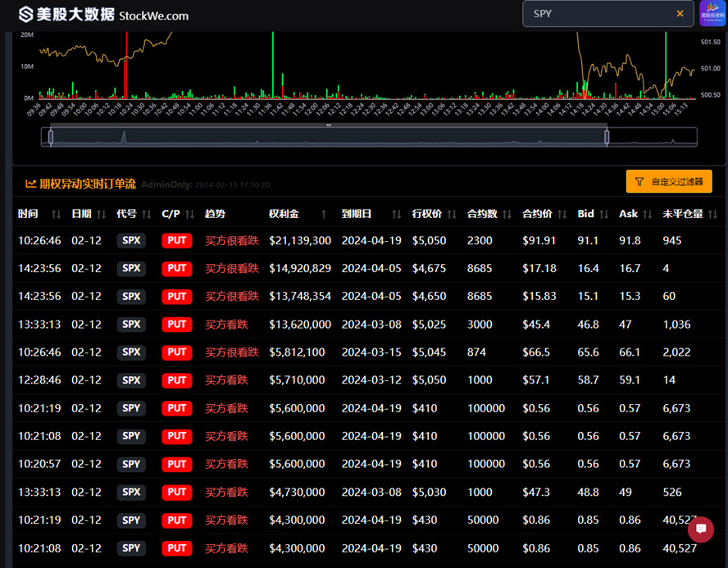Click premium value $14,920,829

pyautogui.click(x=300, y=268)
